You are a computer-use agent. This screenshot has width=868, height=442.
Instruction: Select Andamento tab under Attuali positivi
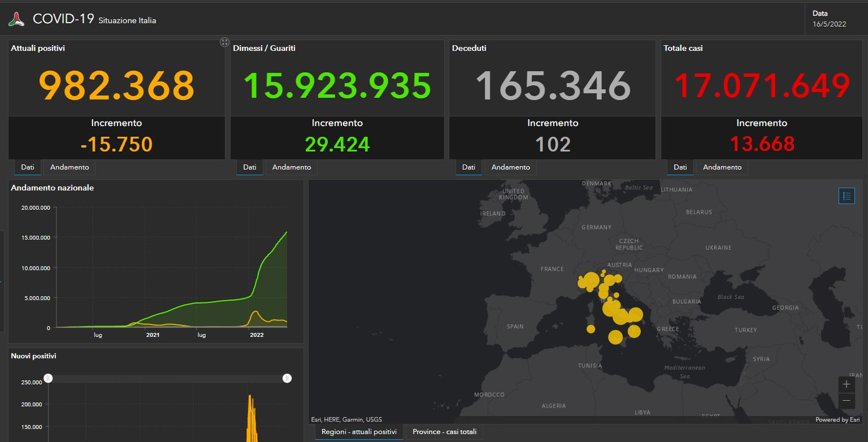point(70,167)
